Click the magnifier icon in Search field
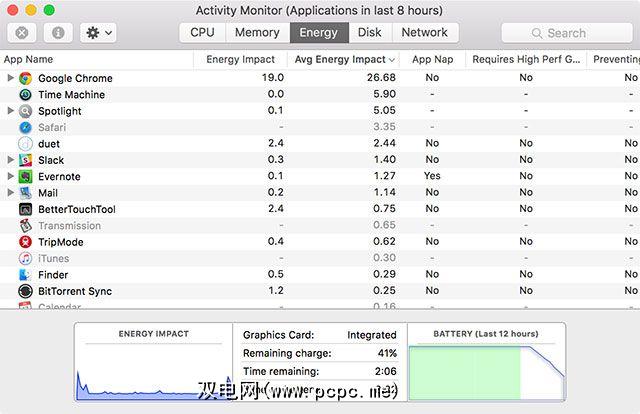Viewport: 640px width, 414px height. [537, 33]
